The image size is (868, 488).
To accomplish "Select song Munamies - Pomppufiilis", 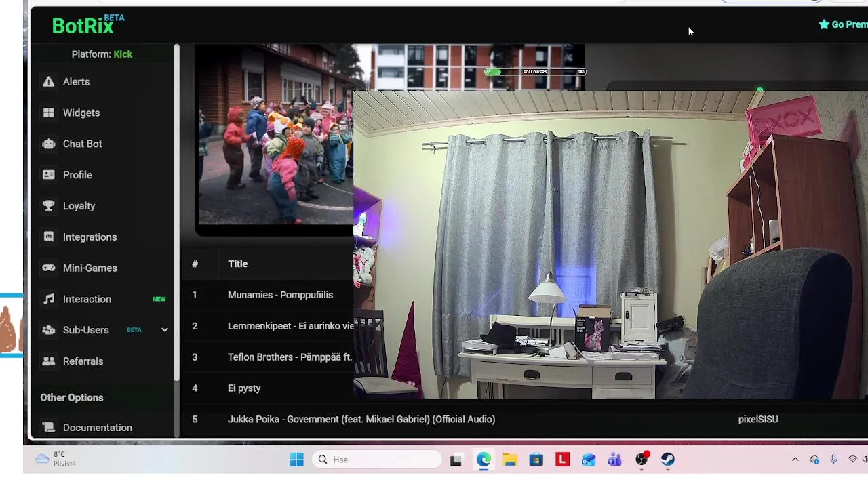I will [x=280, y=295].
